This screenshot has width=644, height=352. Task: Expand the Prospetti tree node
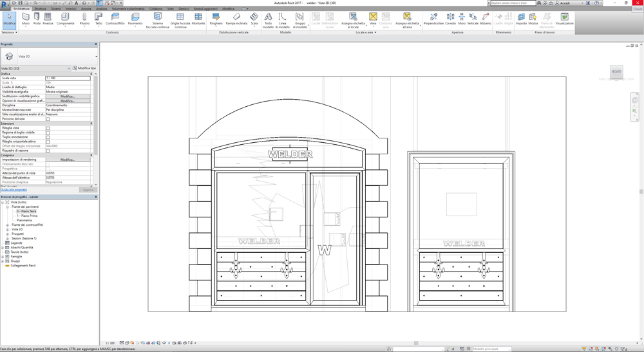pos(8,234)
